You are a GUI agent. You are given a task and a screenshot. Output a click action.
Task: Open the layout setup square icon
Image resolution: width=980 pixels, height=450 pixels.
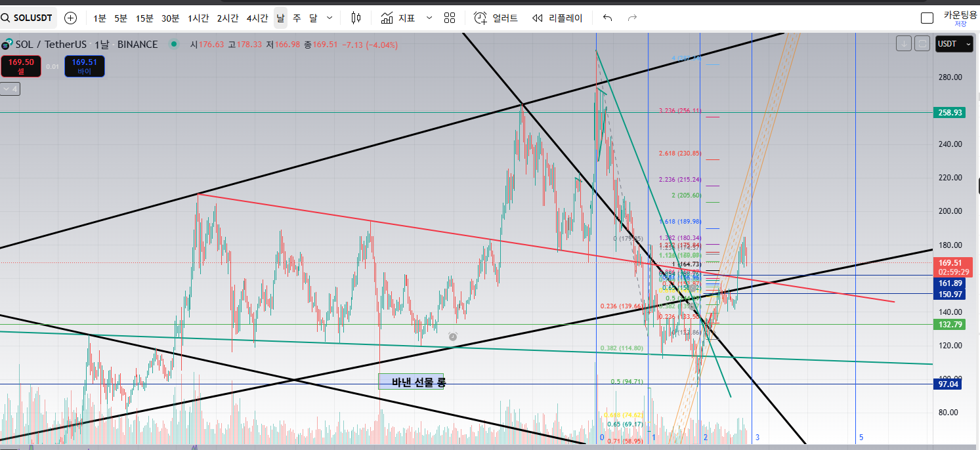pyautogui.click(x=927, y=18)
